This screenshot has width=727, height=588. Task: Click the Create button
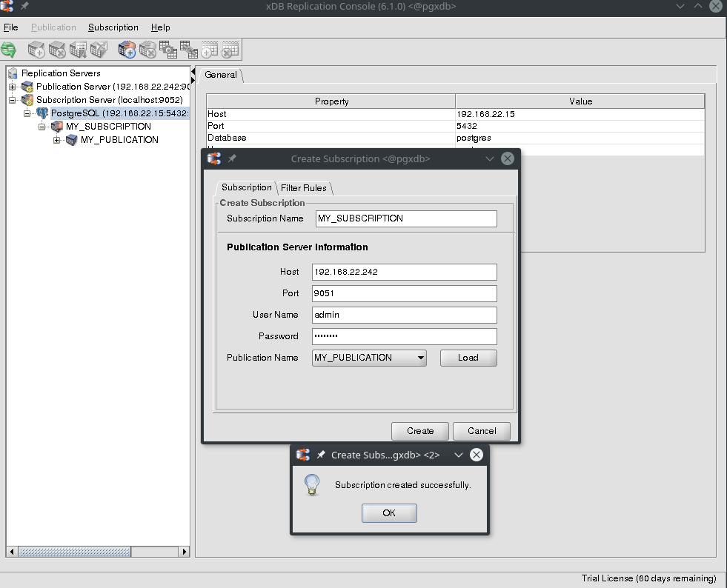(420, 431)
